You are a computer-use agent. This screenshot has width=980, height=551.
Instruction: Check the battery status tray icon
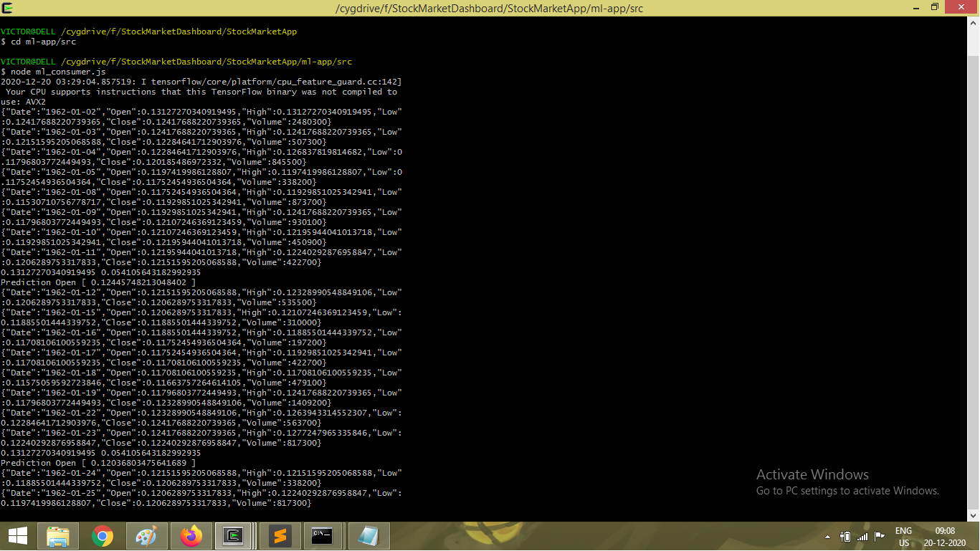pyautogui.click(x=845, y=536)
